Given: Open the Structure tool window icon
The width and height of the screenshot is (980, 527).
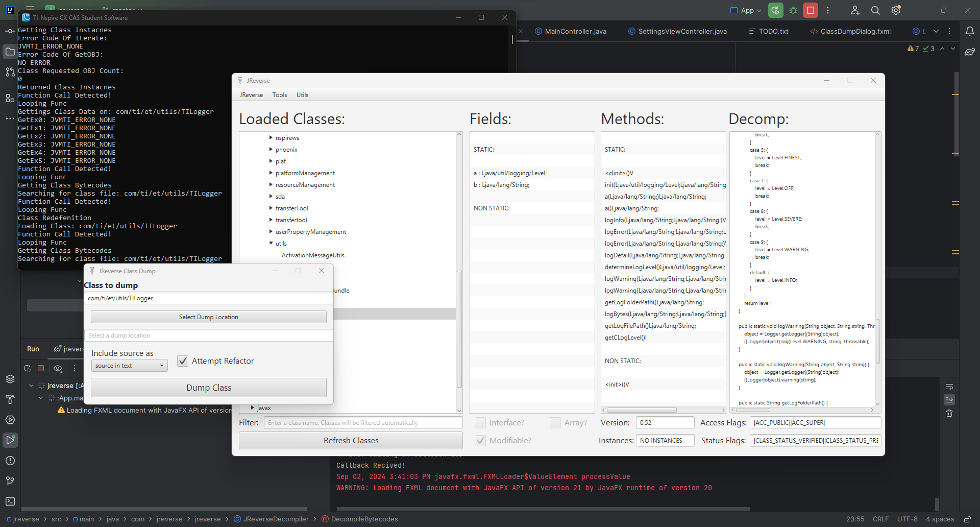Looking at the screenshot, I should pyautogui.click(x=10, y=98).
